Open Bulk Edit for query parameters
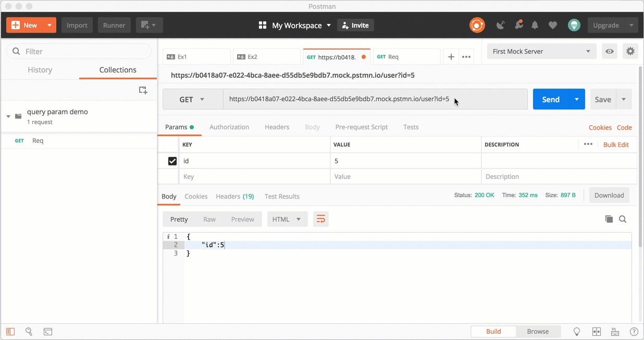Image resolution: width=644 pixels, height=340 pixels. (x=616, y=144)
